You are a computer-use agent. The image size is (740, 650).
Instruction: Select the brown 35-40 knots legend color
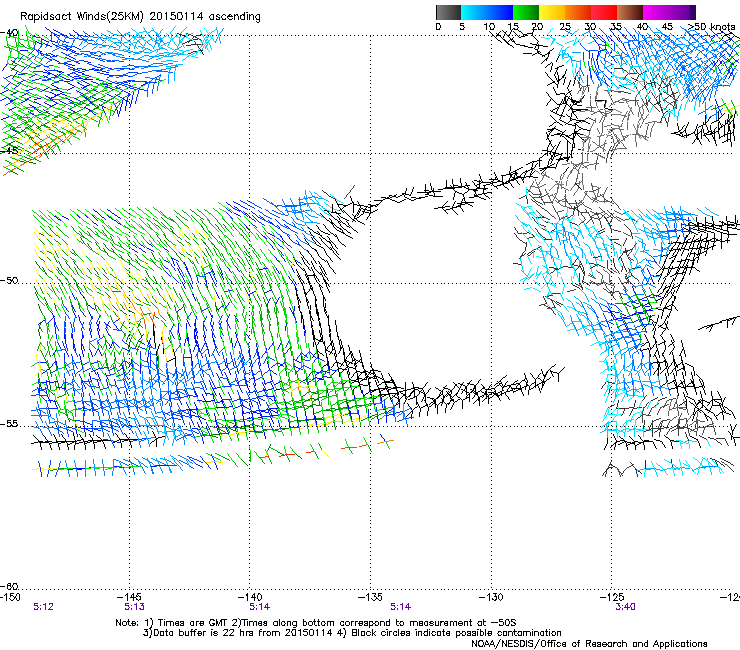coord(630,12)
